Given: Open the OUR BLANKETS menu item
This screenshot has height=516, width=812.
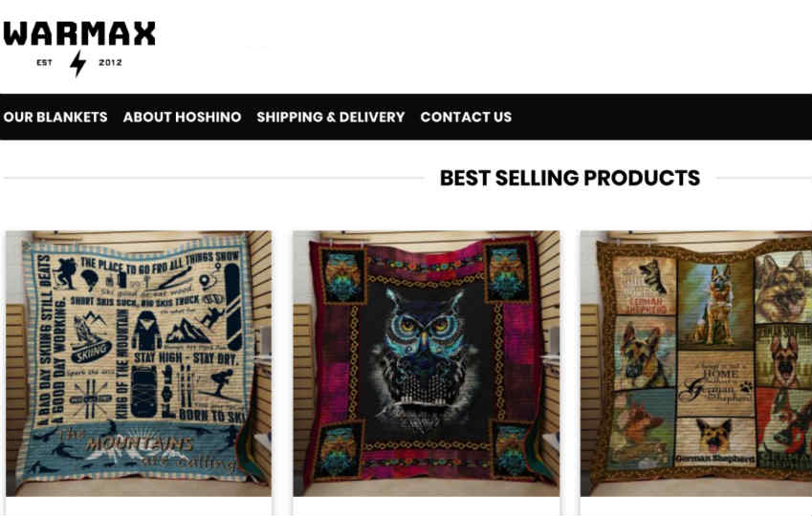Looking at the screenshot, I should [55, 117].
